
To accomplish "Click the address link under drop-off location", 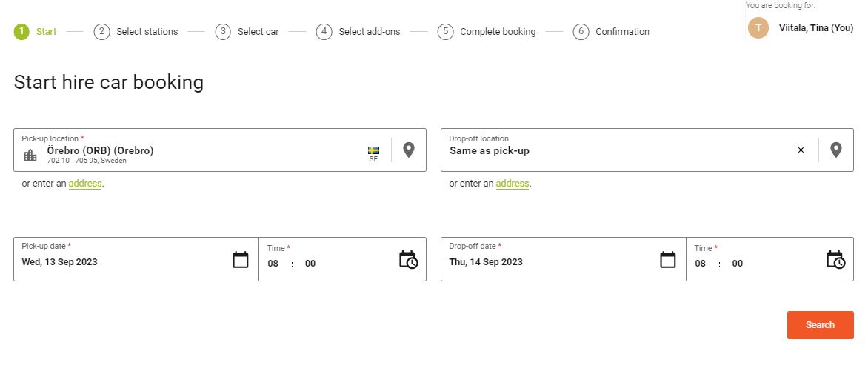I will click(513, 184).
